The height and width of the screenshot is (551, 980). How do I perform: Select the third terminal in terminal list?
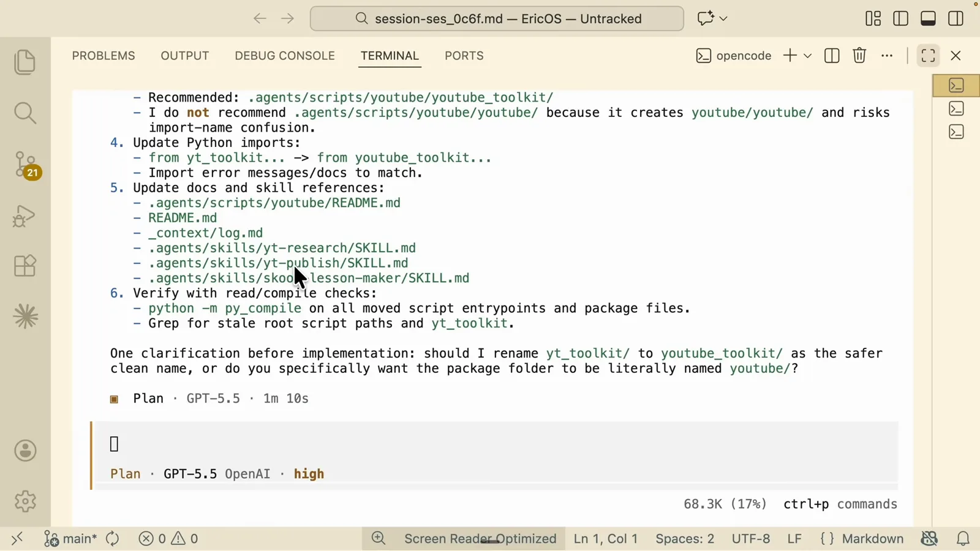956,132
